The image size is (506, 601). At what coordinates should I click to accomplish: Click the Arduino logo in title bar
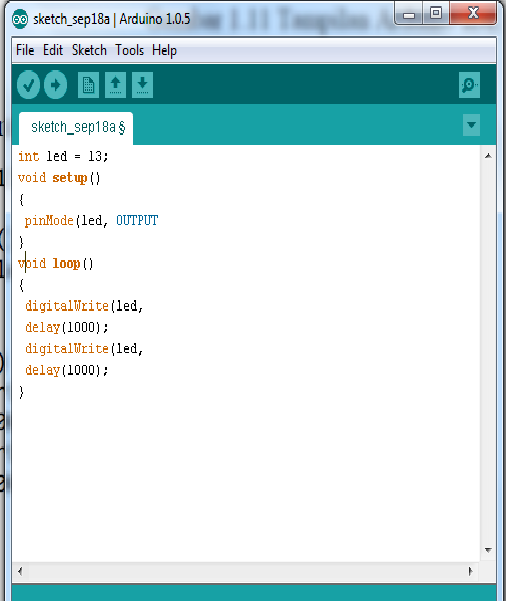pos(20,19)
